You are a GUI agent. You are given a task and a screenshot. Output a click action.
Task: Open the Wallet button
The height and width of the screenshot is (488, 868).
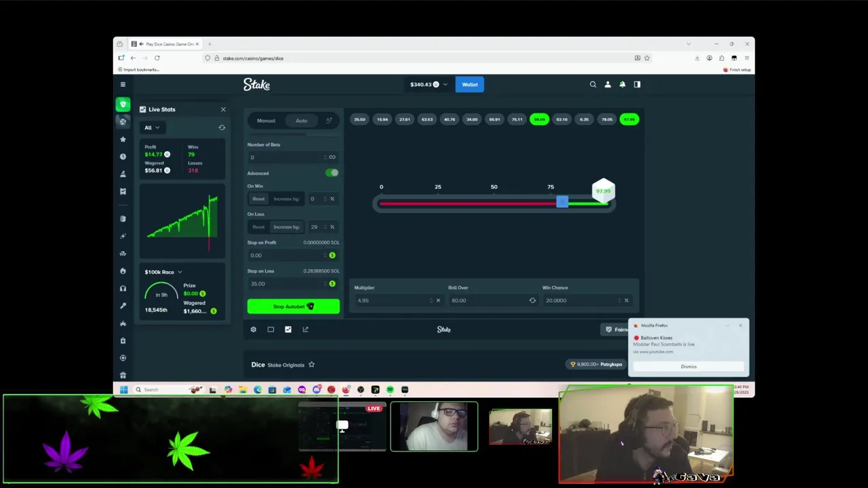point(470,85)
